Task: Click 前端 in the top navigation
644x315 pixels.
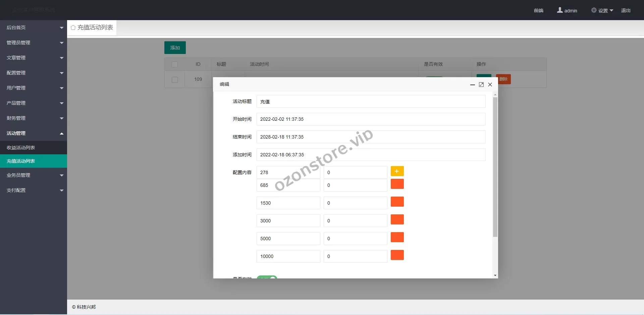Action: [539, 10]
